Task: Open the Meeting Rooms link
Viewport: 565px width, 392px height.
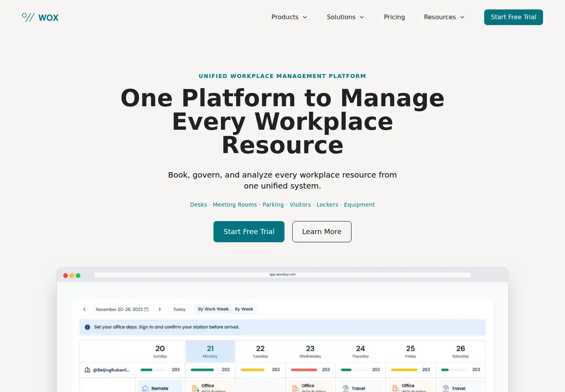Action: click(x=235, y=205)
